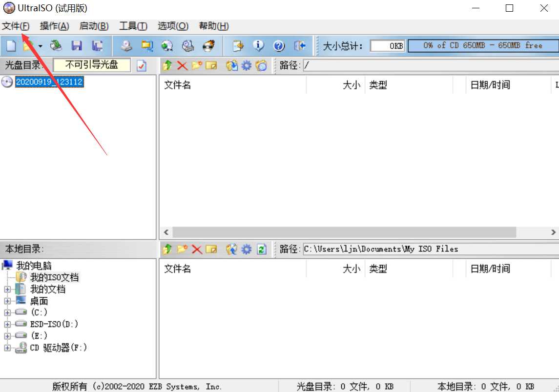The width and height of the screenshot is (559, 392).
Task: Click the Open file folder icon
Action: 28,45
